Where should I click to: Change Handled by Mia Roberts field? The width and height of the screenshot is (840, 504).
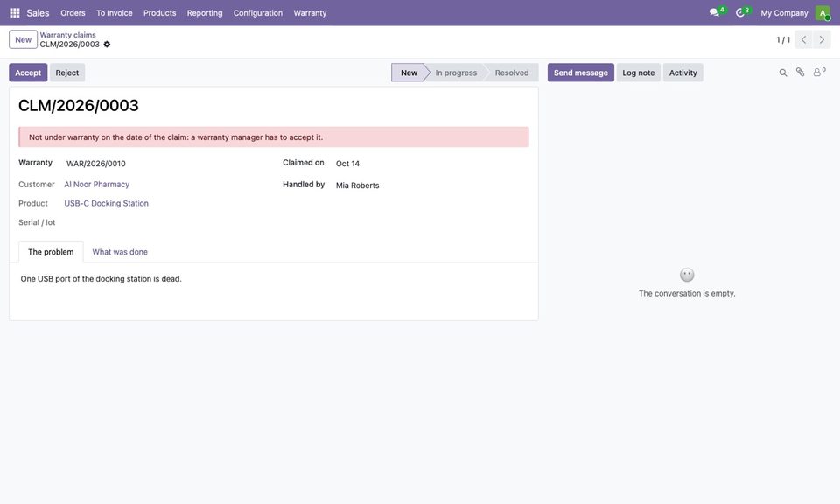[x=357, y=185]
